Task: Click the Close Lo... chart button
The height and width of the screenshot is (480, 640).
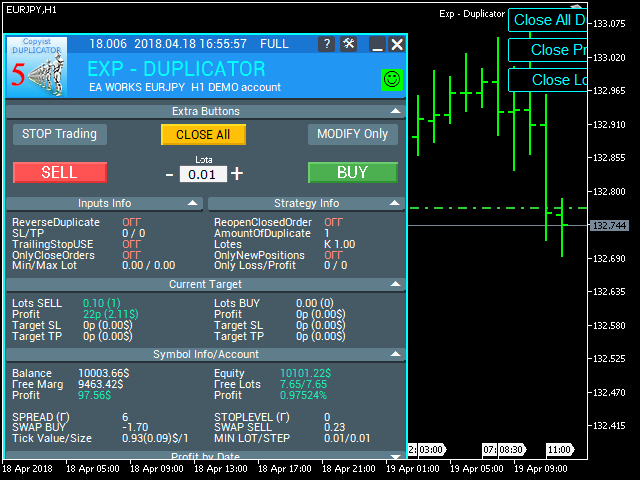Action: pyautogui.click(x=548, y=80)
